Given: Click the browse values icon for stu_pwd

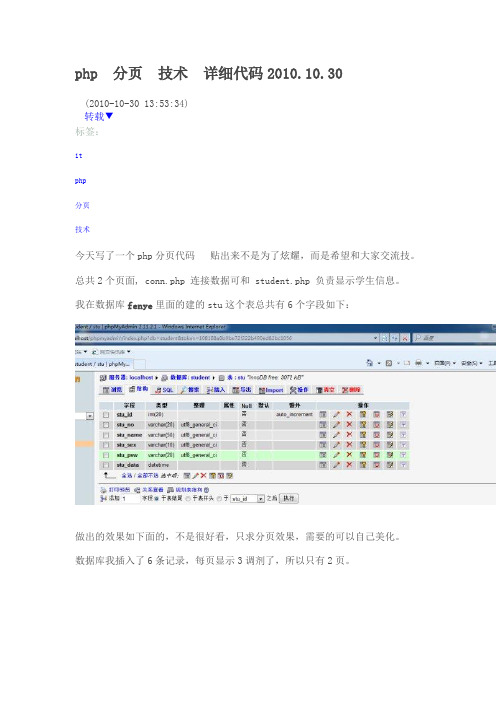Looking at the screenshot, I should [323, 455].
